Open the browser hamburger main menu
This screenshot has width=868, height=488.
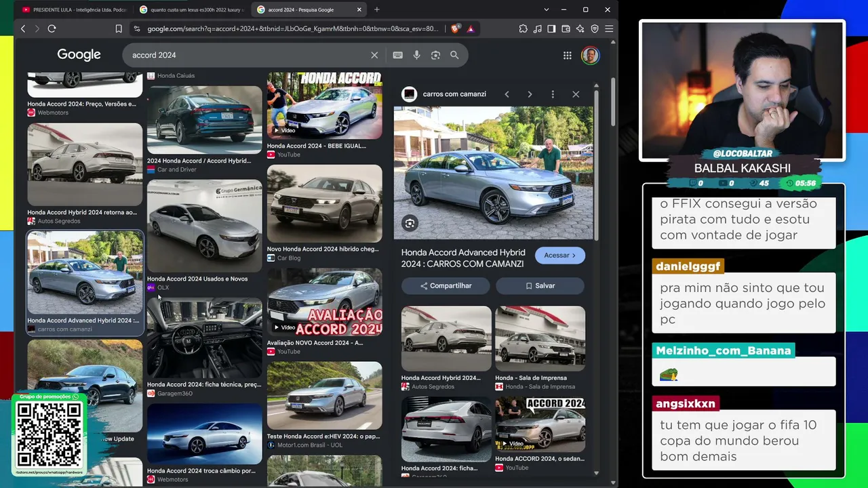pyautogui.click(x=609, y=28)
